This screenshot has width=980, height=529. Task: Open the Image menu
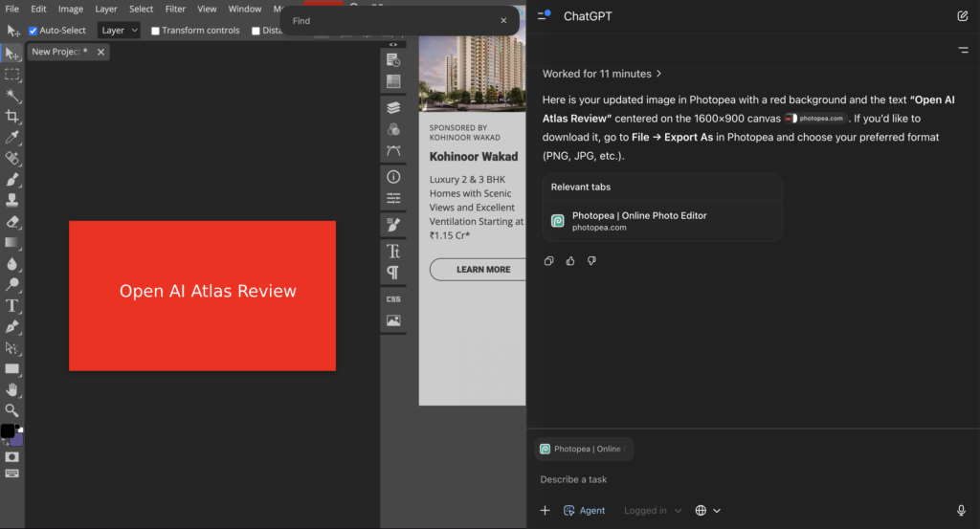[71, 9]
